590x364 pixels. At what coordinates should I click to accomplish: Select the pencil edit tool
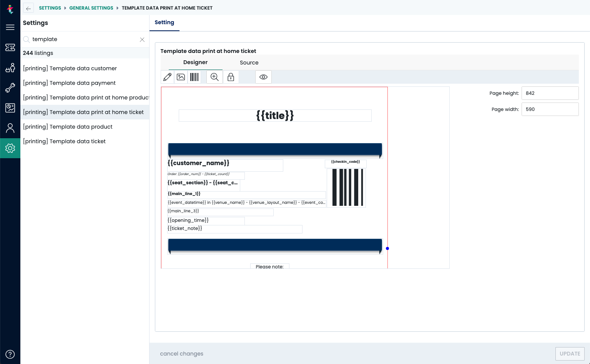[168, 77]
